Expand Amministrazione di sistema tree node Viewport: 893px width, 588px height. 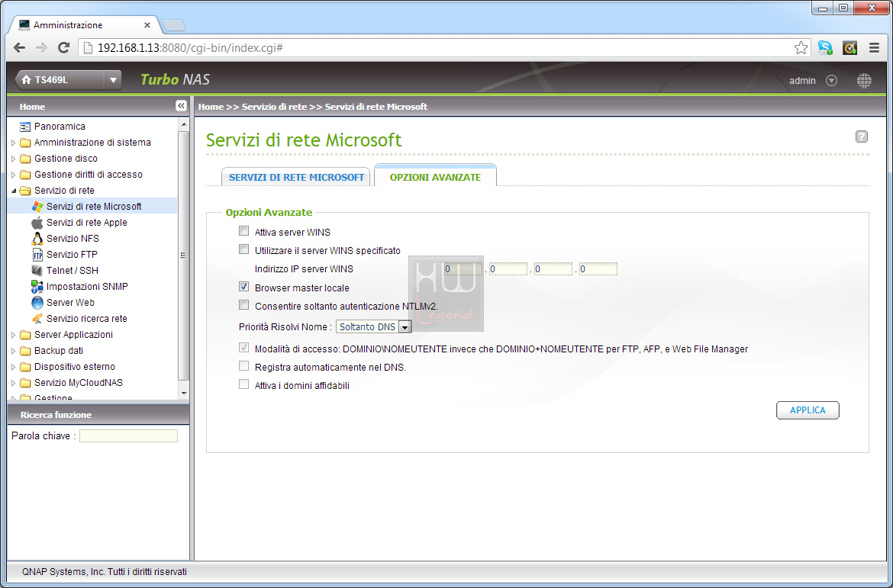coord(14,143)
